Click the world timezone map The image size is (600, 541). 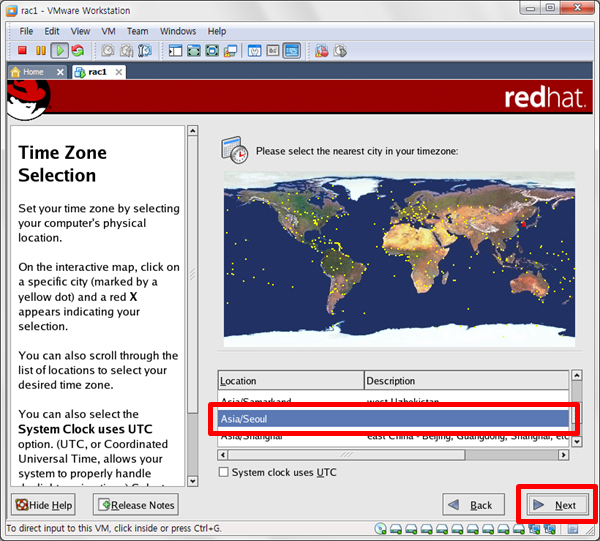399,259
